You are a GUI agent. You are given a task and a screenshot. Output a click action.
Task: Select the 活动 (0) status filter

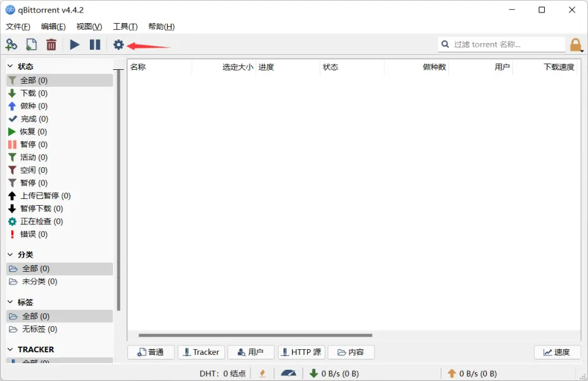pos(60,157)
